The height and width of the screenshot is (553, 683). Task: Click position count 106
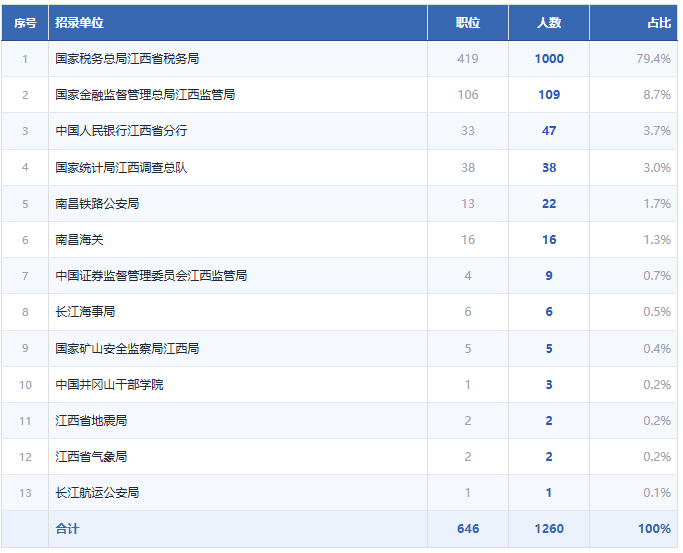coord(468,95)
